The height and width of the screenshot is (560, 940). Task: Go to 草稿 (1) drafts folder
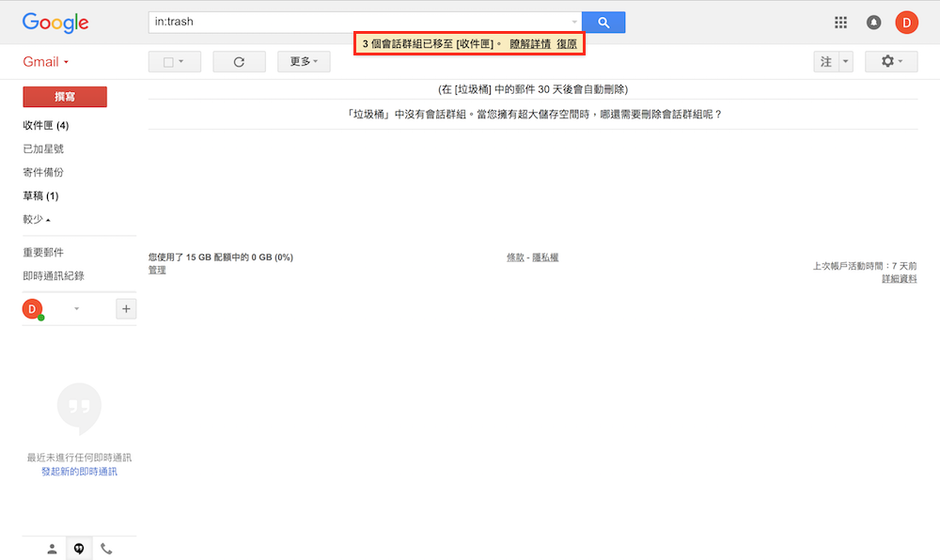[x=40, y=195]
